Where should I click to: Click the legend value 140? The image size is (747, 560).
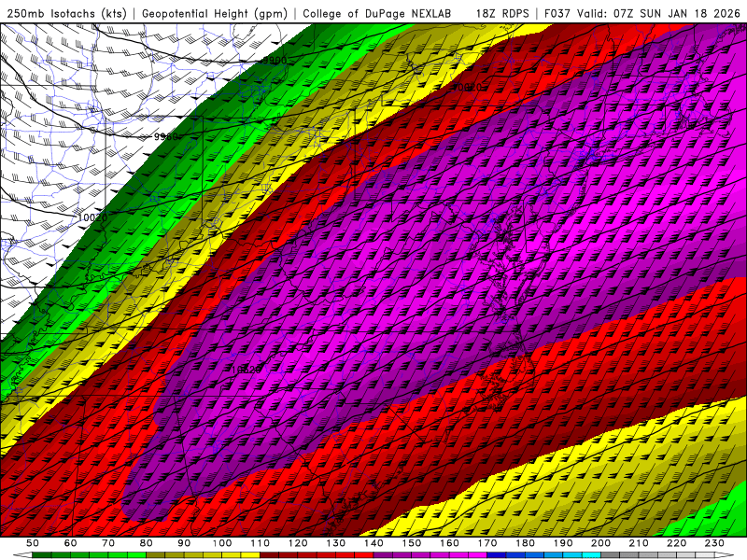click(x=373, y=543)
